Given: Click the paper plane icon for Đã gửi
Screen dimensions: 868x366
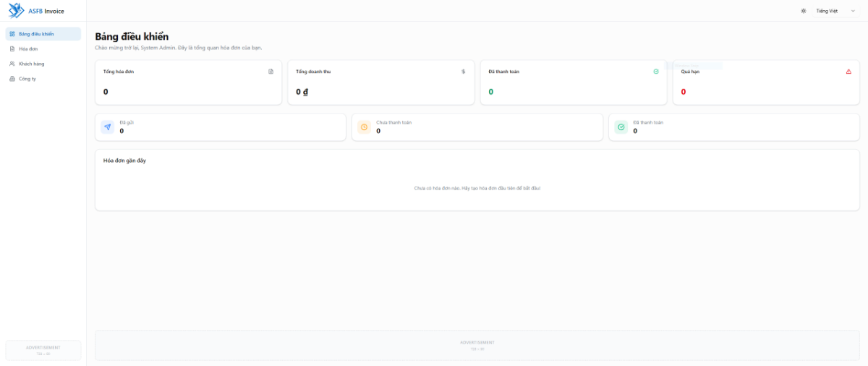Looking at the screenshot, I should [108, 127].
